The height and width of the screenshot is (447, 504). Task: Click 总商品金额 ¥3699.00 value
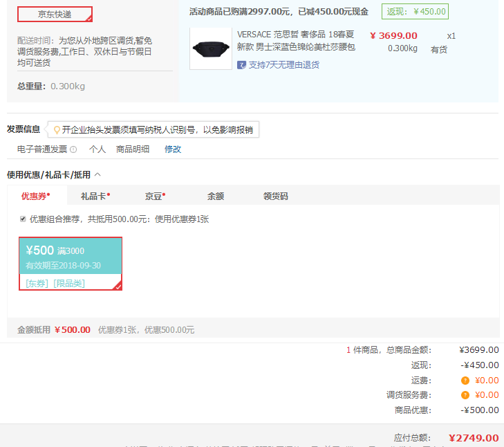point(479,350)
